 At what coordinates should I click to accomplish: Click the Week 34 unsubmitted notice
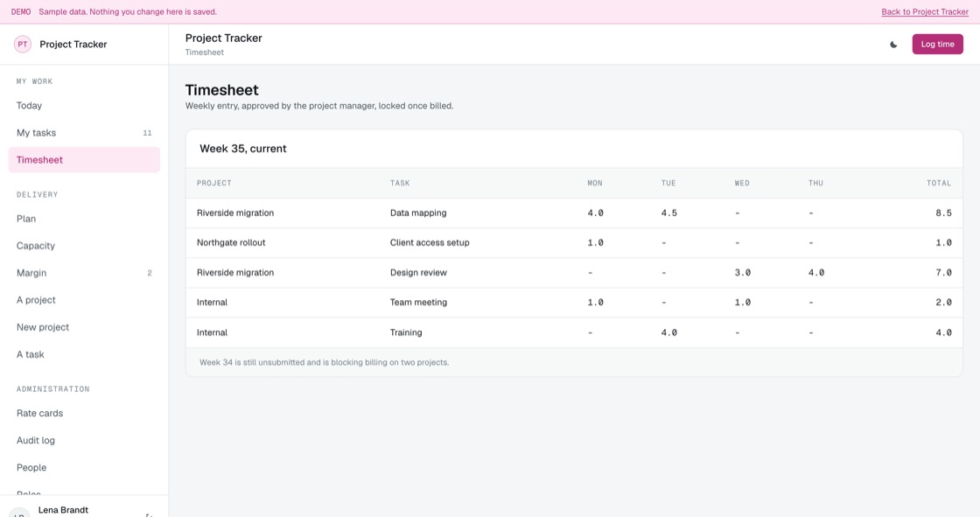pos(324,362)
